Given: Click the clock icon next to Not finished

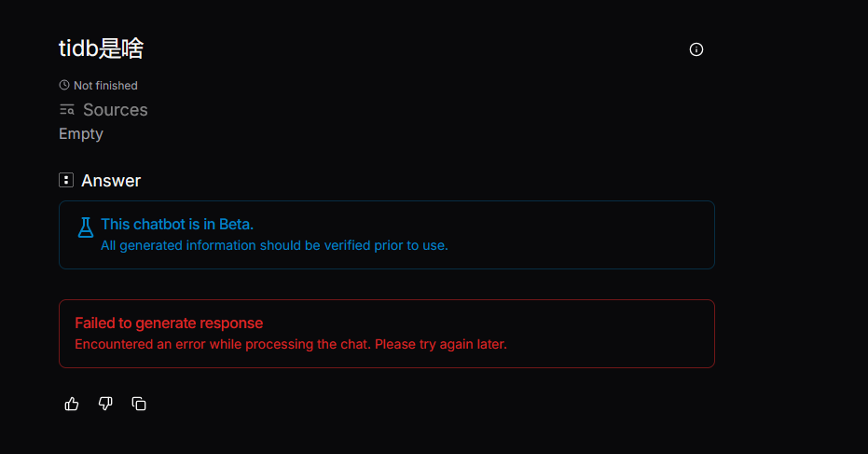Looking at the screenshot, I should pyautogui.click(x=64, y=85).
